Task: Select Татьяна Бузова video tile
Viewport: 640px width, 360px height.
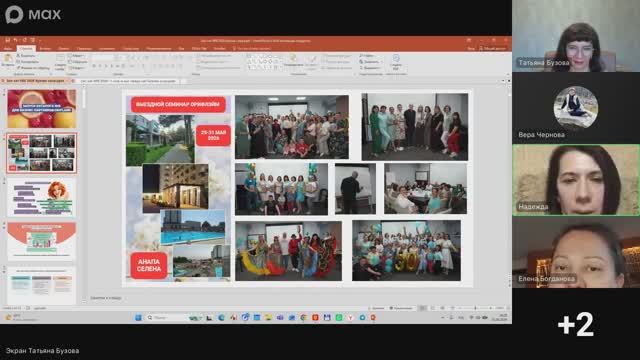Action: (576, 36)
